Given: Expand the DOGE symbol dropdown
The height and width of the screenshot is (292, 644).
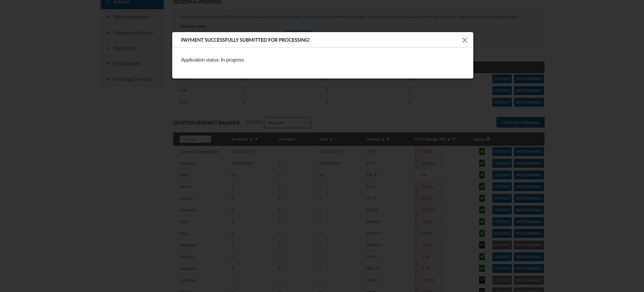Looking at the screenshot, I should point(374,234).
